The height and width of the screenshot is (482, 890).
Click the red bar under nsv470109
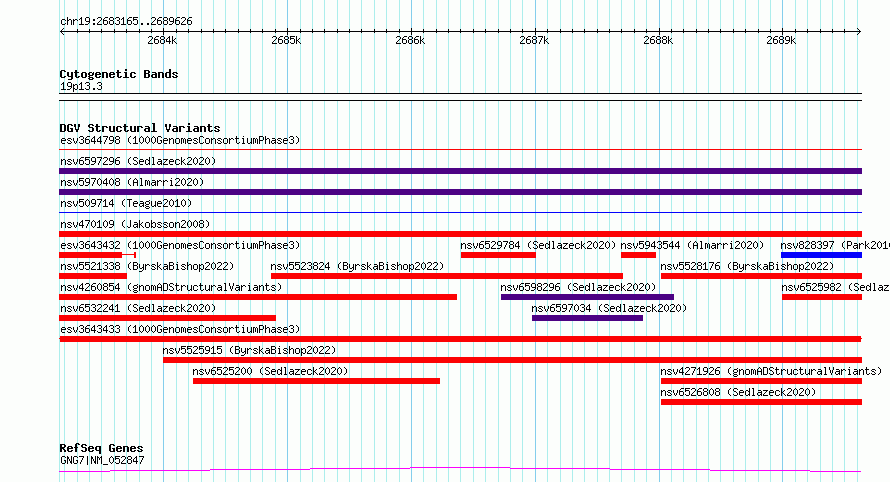pyautogui.click(x=460, y=234)
